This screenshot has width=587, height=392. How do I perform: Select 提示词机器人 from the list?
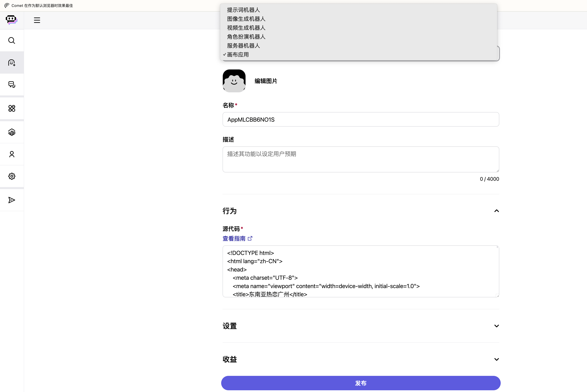click(x=243, y=10)
